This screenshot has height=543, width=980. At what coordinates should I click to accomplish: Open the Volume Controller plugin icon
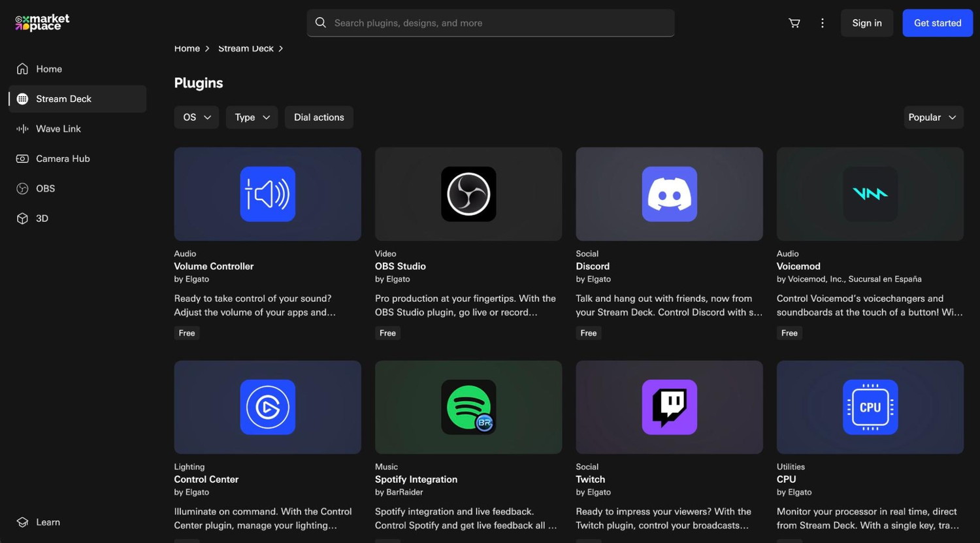coord(267,194)
